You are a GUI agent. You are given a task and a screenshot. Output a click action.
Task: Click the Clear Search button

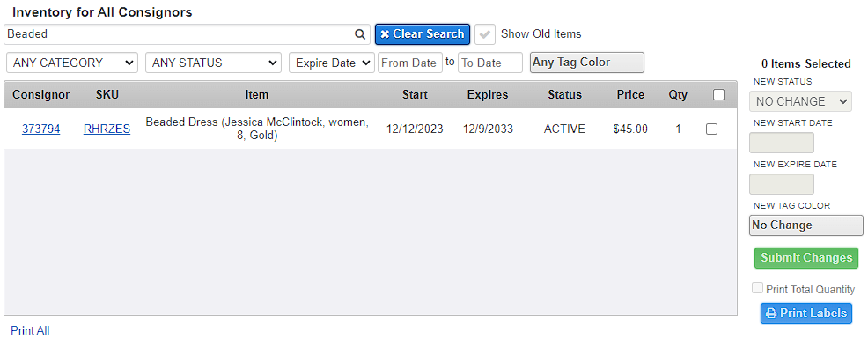point(423,34)
